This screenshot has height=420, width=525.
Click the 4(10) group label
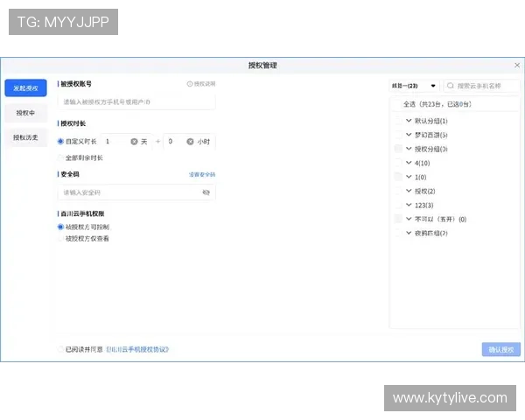423,163
